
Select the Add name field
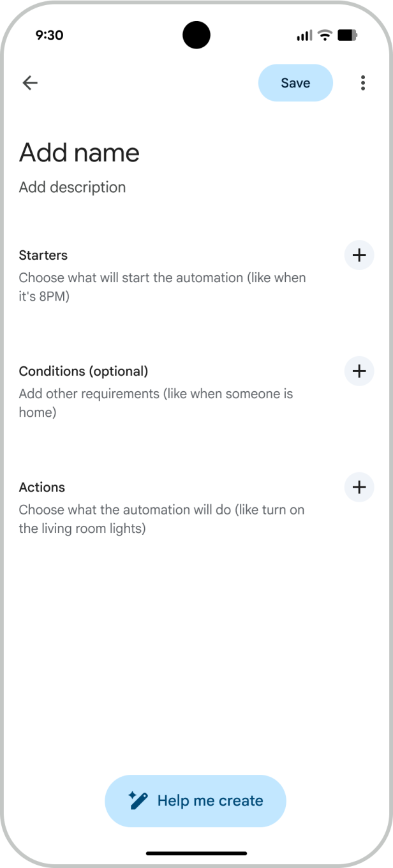click(x=79, y=152)
